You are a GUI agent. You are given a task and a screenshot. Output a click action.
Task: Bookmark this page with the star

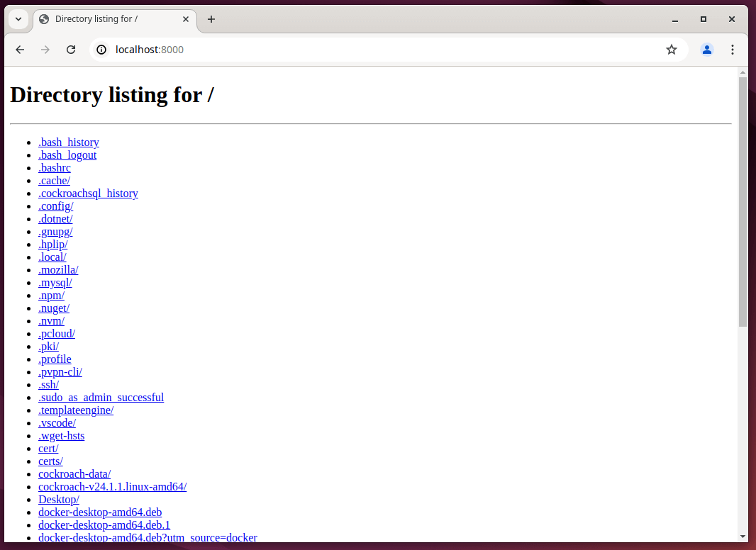(672, 50)
